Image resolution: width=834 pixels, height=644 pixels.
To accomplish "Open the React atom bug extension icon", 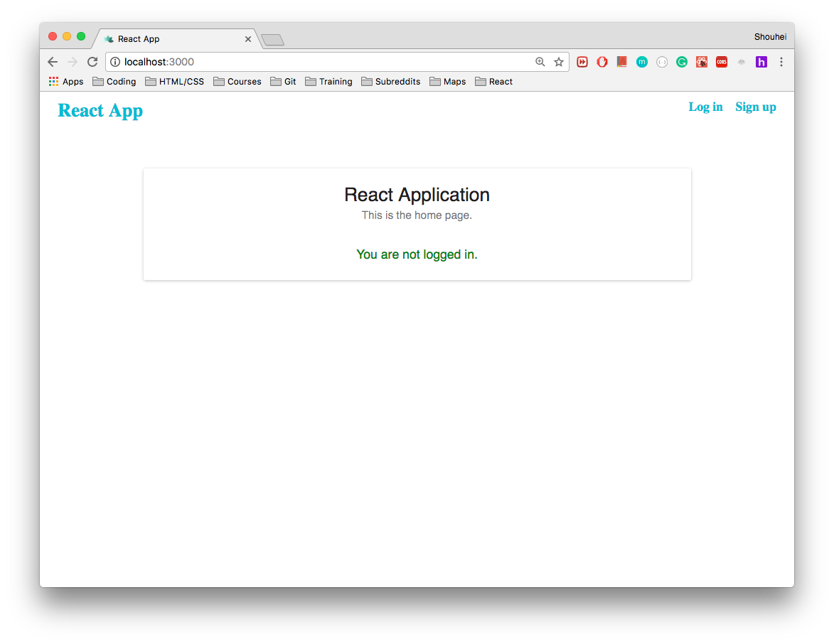I will point(702,62).
